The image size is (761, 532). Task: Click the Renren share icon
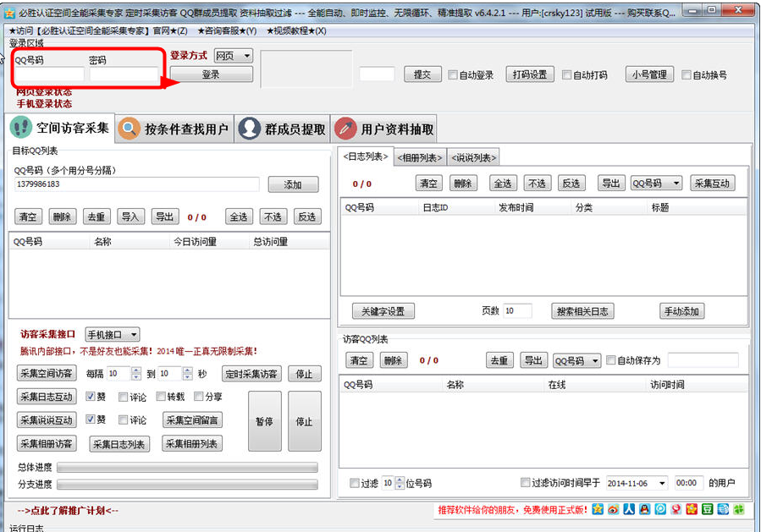[x=629, y=510]
